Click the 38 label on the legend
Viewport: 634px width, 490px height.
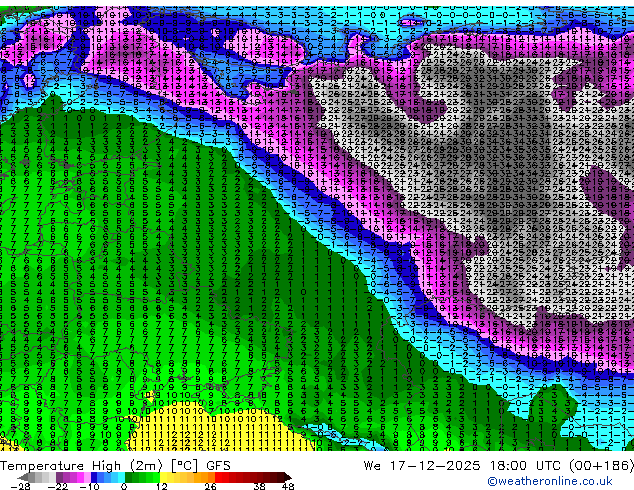point(260,486)
